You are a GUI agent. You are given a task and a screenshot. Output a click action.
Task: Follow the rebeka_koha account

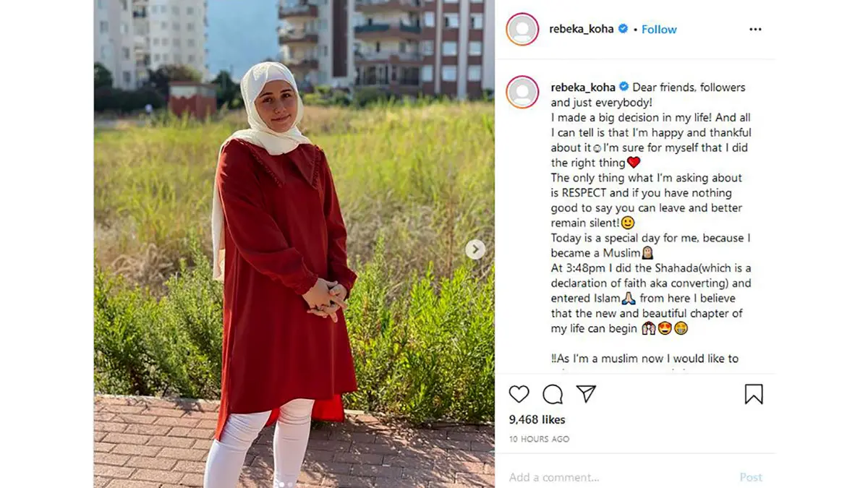659,30
